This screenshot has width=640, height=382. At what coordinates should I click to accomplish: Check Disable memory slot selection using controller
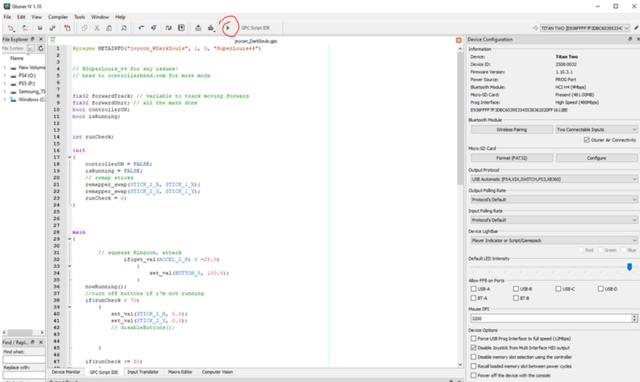[x=473, y=357]
